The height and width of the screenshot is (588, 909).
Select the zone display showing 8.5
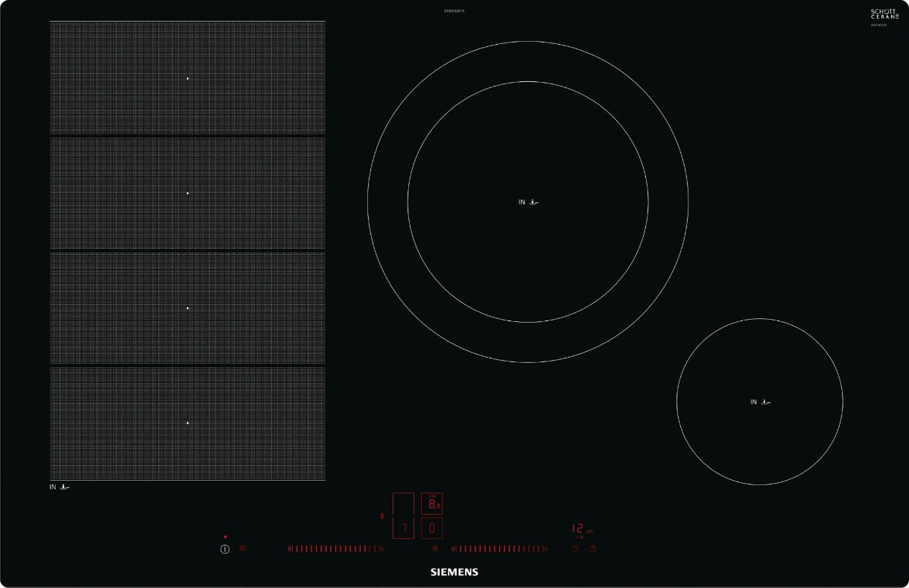click(x=432, y=505)
